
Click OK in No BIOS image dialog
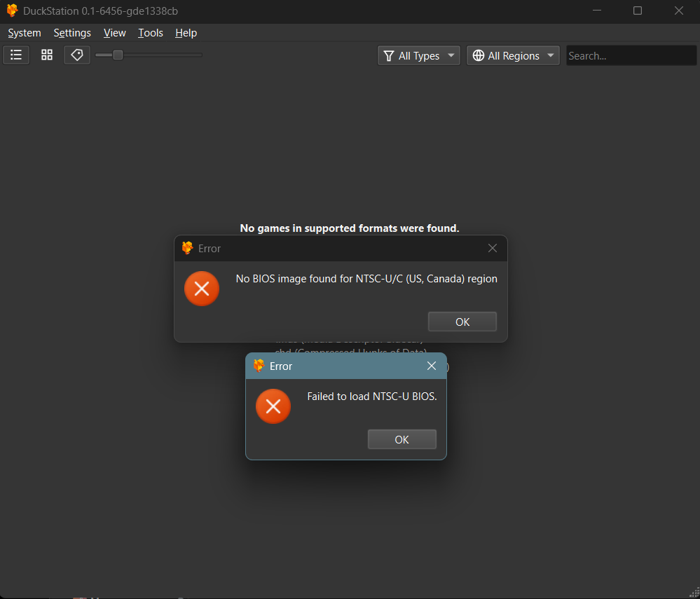pos(462,322)
